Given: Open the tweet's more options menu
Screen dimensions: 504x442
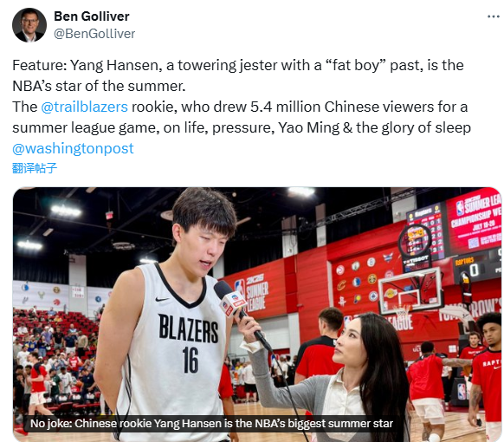Looking at the screenshot, I should pos(493,16).
